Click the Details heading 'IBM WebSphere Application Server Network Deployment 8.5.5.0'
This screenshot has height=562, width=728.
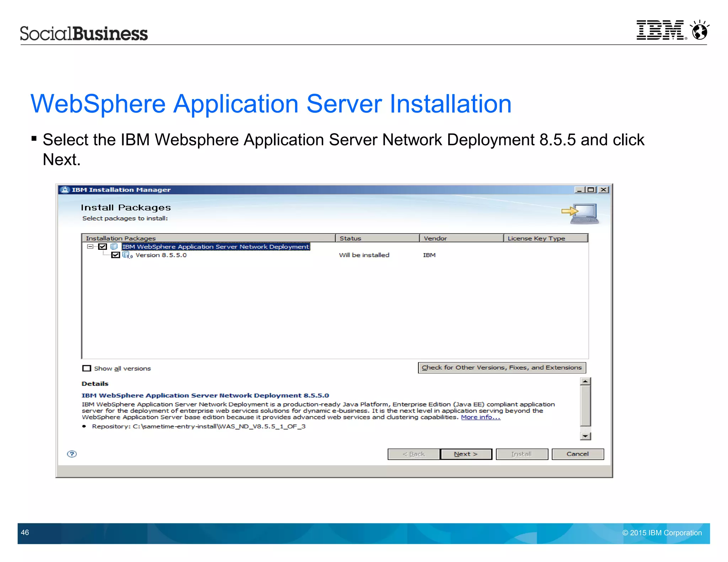tap(205, 395)
